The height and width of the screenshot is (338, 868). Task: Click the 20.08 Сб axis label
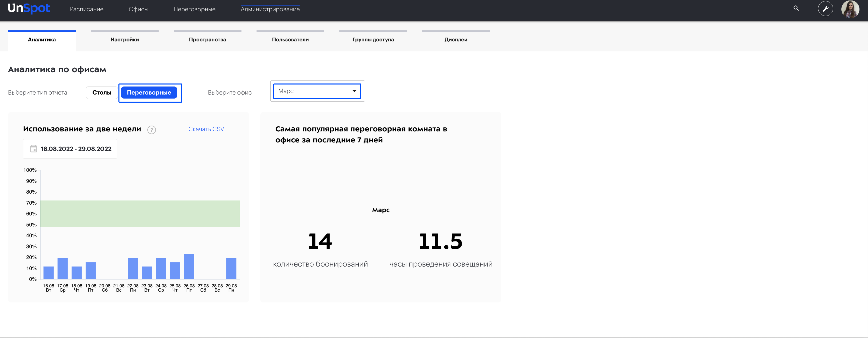click(x=105, y=288)
